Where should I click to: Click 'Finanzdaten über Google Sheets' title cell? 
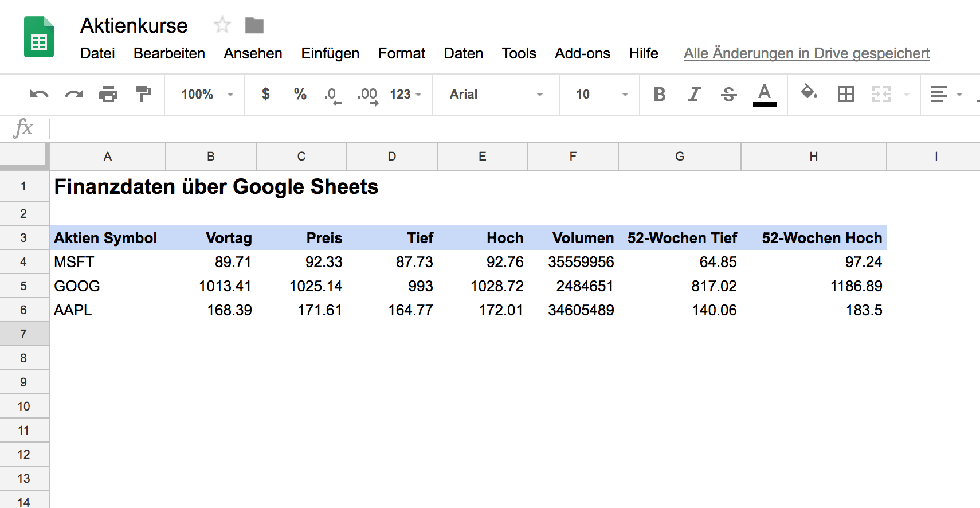click(216, 187)
